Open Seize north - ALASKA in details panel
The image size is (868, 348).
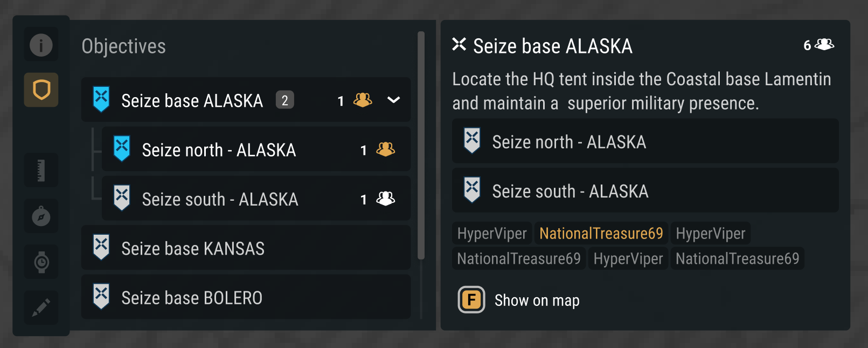pos(569,142)
